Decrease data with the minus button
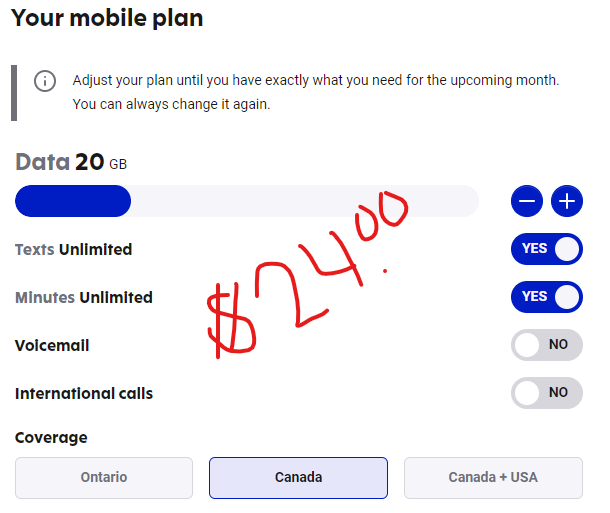 tap(527, 201)
